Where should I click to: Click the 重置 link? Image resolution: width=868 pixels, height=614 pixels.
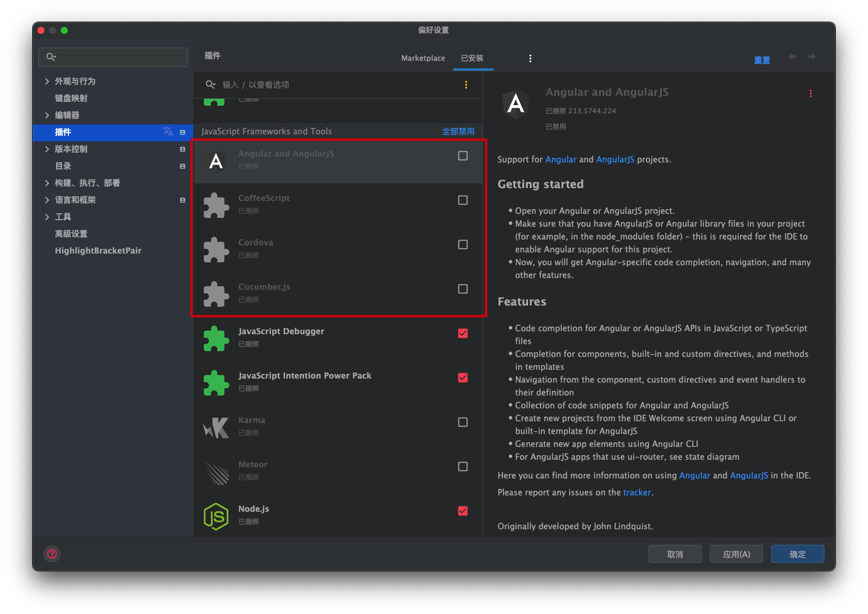[762, 60]
